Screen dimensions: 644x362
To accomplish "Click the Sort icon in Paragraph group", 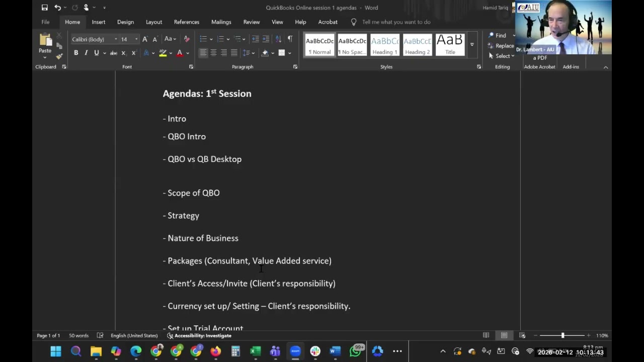I will (x=278, y=39).
